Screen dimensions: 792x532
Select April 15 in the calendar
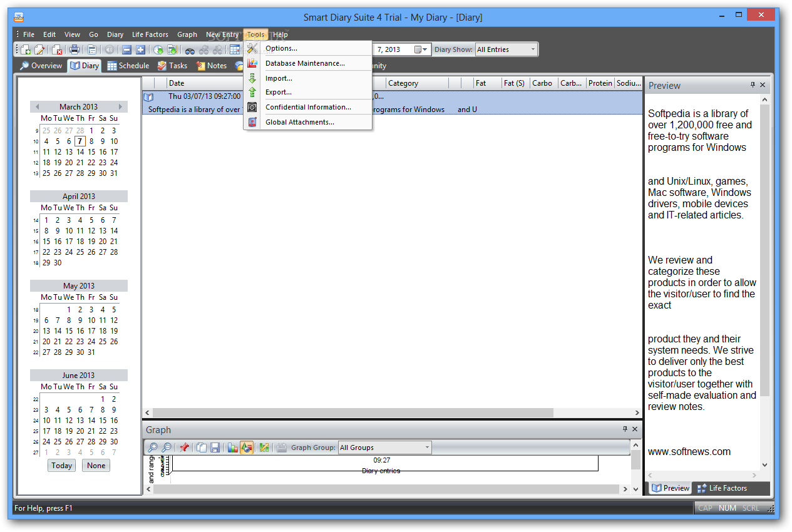click(x=46, y=242)
